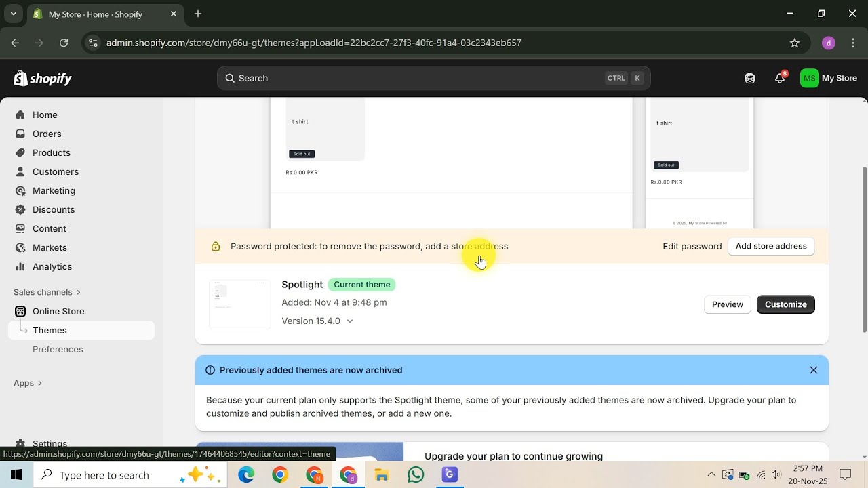Open the Windows Start menu
The height and width of the screenshot is (488, 868).
click(x=16, y=475)
